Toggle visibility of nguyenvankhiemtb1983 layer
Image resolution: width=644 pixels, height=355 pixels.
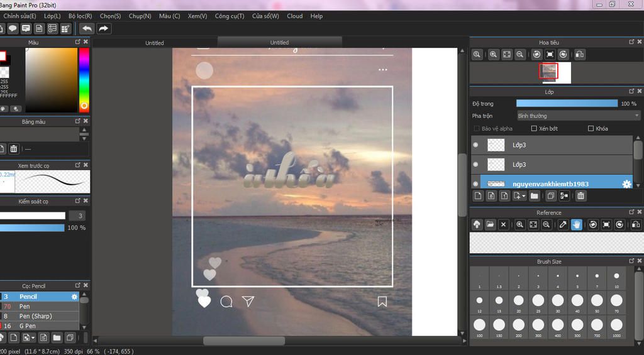click(475, 184)
